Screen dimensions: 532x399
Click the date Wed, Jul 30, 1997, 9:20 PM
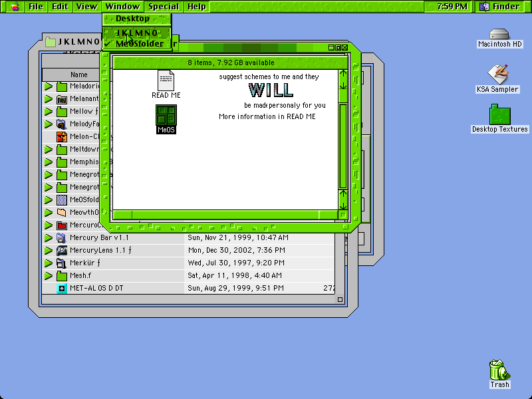point(236,263)
